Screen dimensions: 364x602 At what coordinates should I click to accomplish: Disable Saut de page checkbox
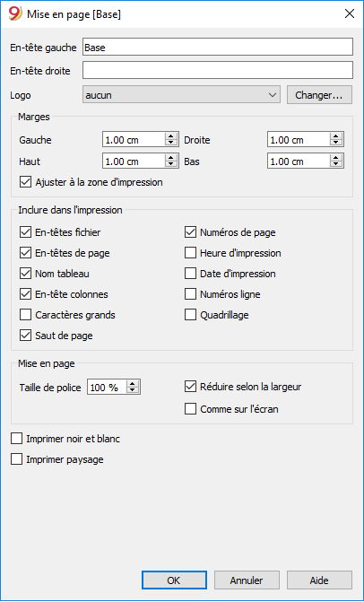[25, 336]
